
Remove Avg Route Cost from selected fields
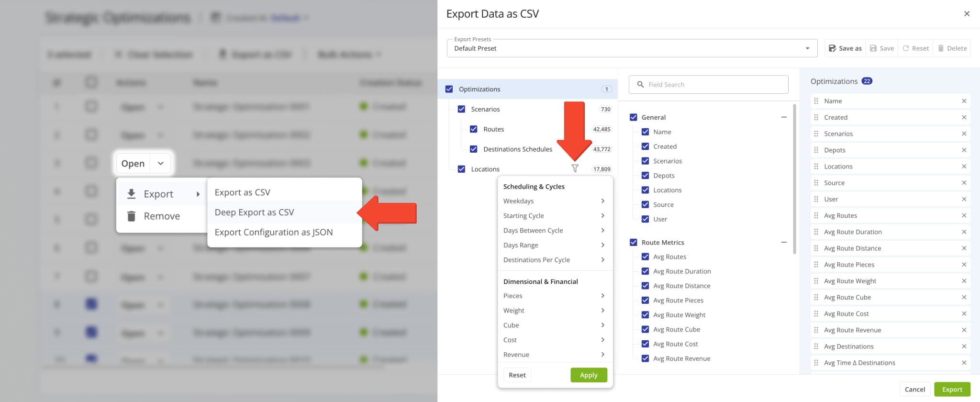coord(964,313)
